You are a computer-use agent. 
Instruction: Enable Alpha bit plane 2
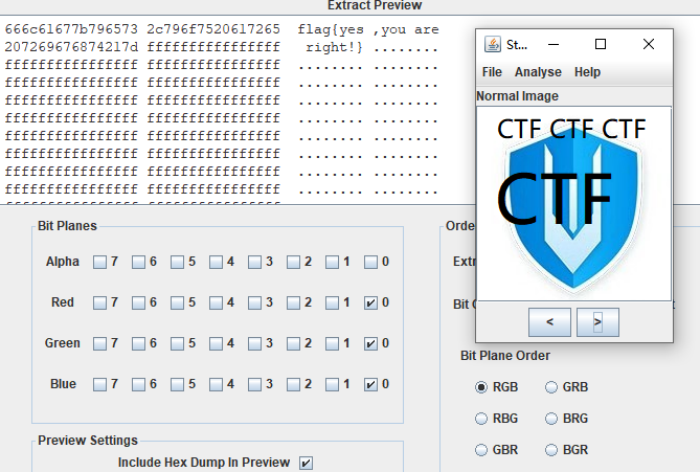coord(293,262)
